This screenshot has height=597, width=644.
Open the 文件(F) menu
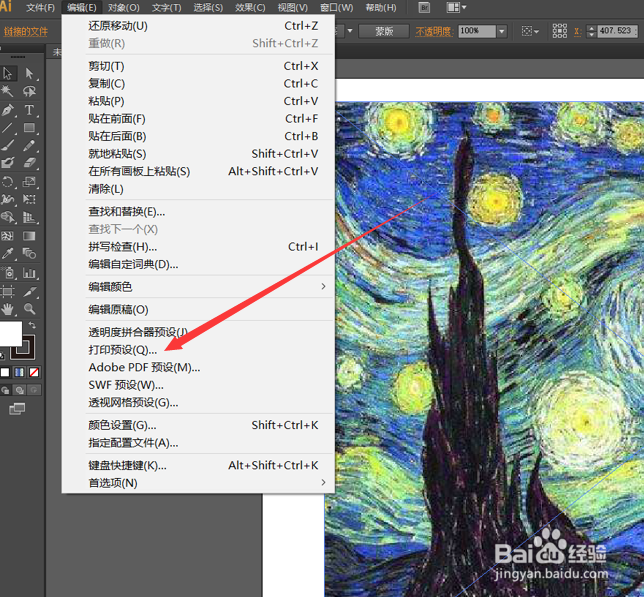click(40, 7)
